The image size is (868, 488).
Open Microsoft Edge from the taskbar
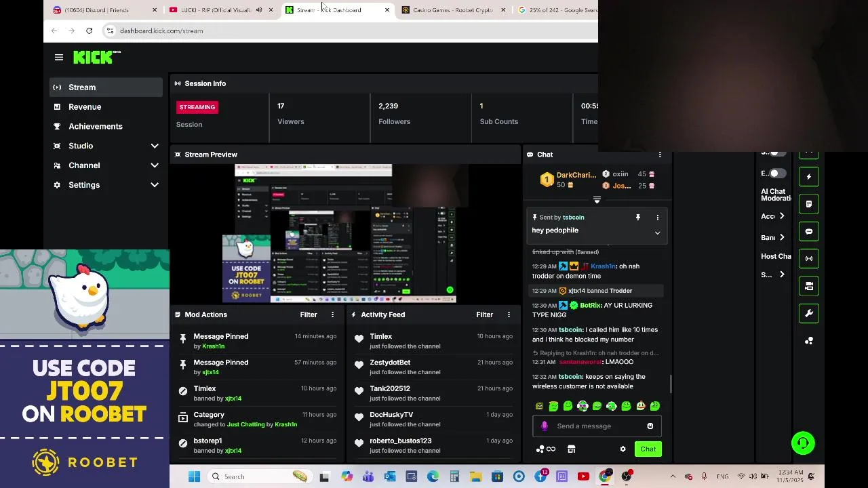pyautogui.click(x=433, y=476)
